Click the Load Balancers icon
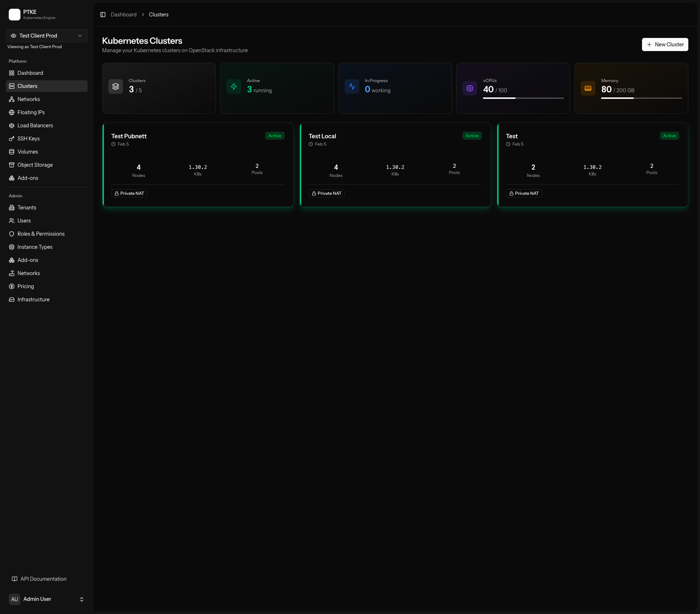The height and width of the screenshot is (614, 700). [x=12, y=125]
